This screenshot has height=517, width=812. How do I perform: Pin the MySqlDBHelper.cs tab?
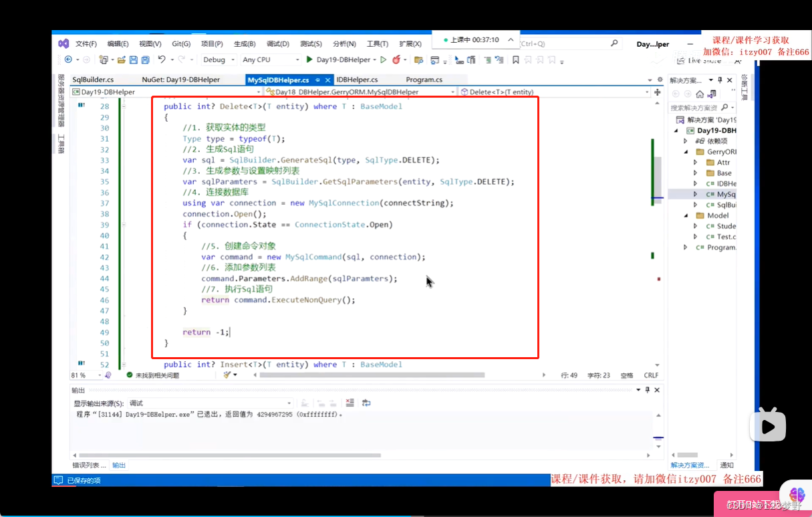tap(318, 80)
